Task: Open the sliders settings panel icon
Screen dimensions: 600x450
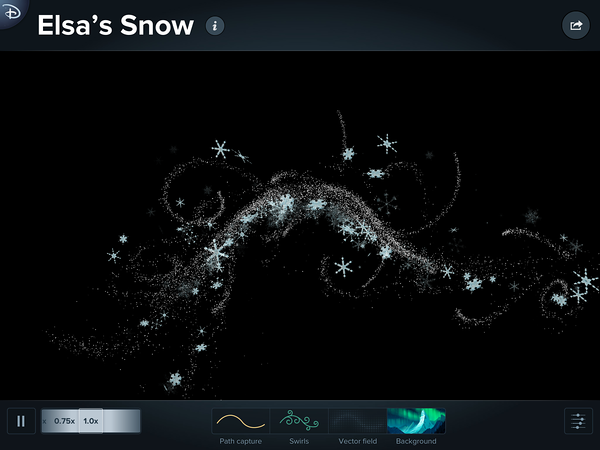Action: (578, 421)
